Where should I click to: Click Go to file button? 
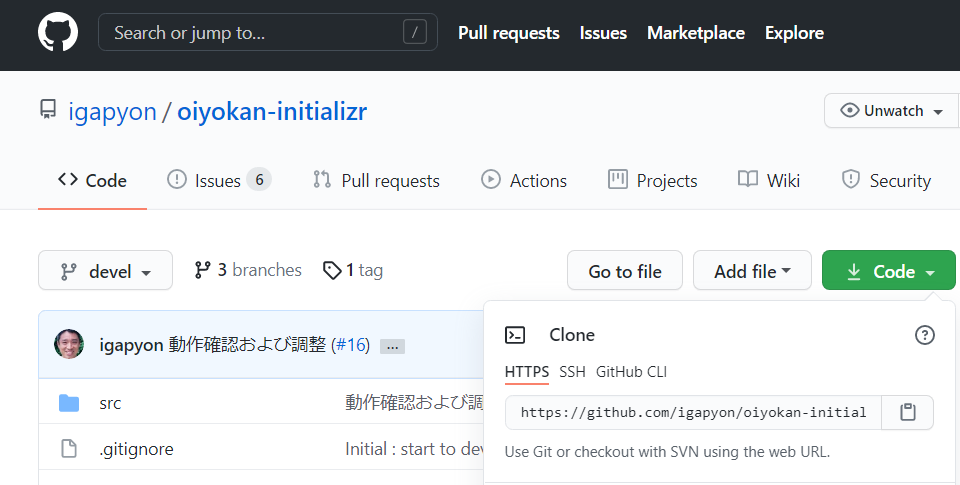625,271
